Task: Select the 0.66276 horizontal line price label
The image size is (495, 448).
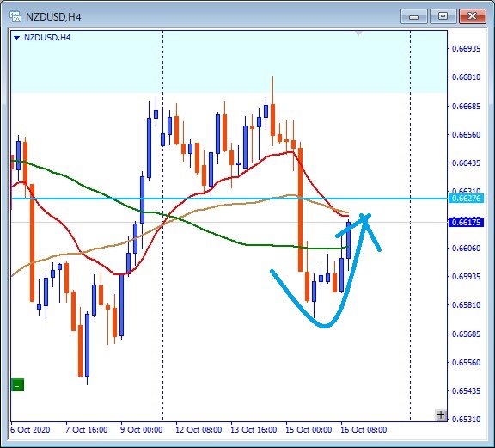Action: coord(466,199)
